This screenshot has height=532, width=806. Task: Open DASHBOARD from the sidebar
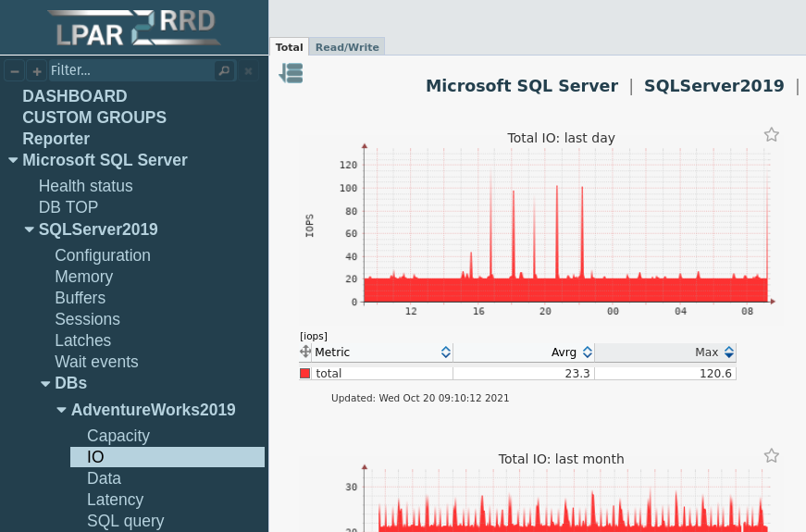(x=75, y=96)
